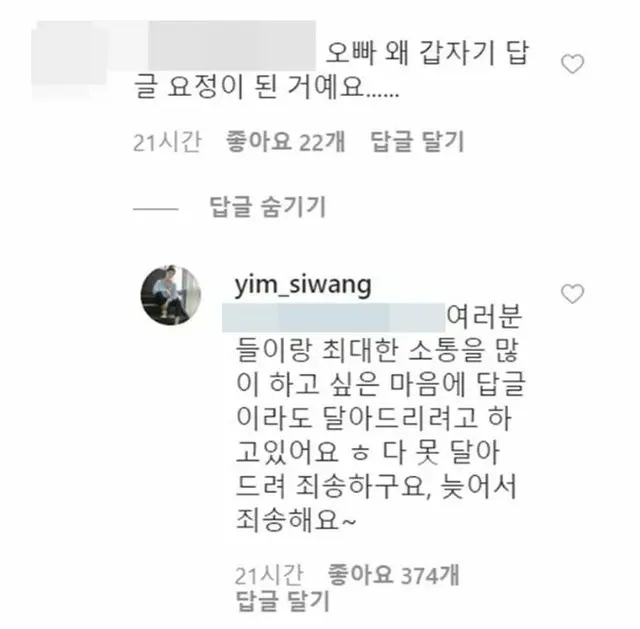
Task: Click the 고있어요 ㅎ 다 못 달아 reply line
Action: [368, 452]
